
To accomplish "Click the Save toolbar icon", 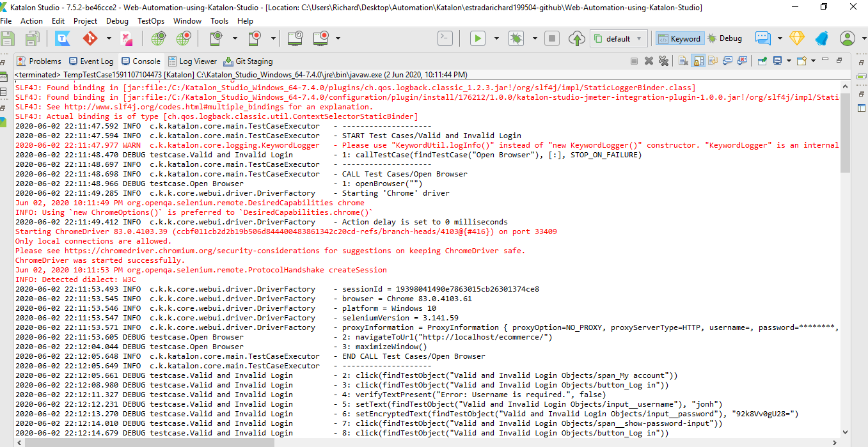I will (8, 38).
